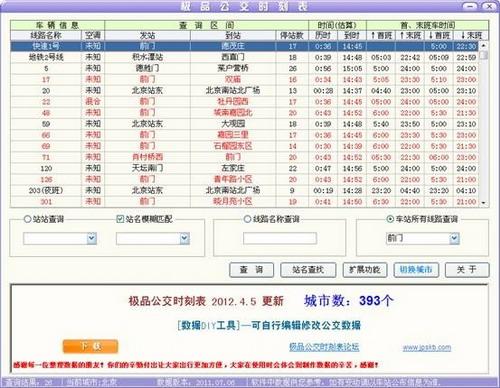
Task: Click the 天坛南门 departure cell
Action: coord(147,168)
